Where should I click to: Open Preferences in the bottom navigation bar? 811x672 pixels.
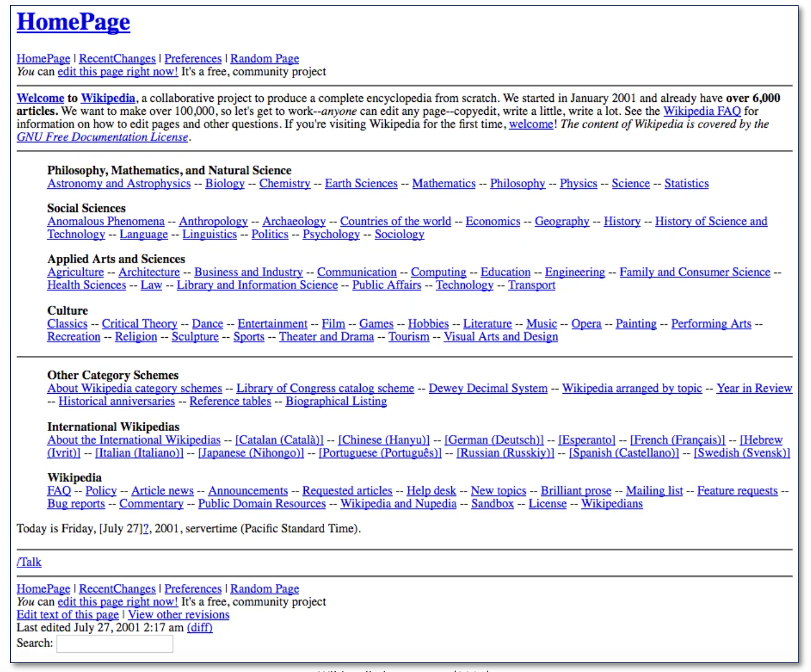point(192,589)
